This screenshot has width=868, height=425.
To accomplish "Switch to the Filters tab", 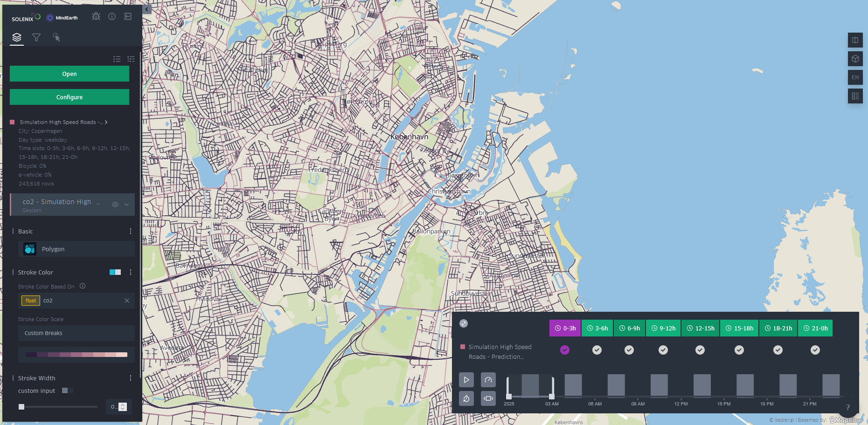I will point(36,37).
